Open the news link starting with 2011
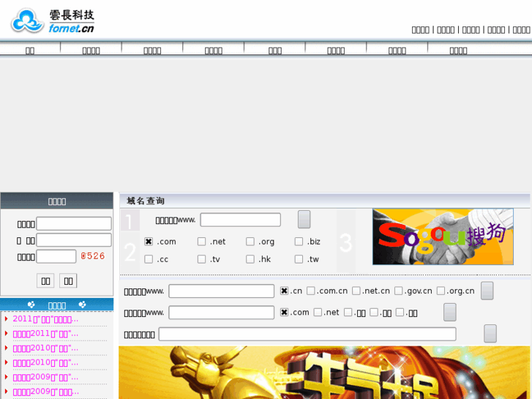The width and height of the screenshot is (532, 399). [x=45, y=319]
